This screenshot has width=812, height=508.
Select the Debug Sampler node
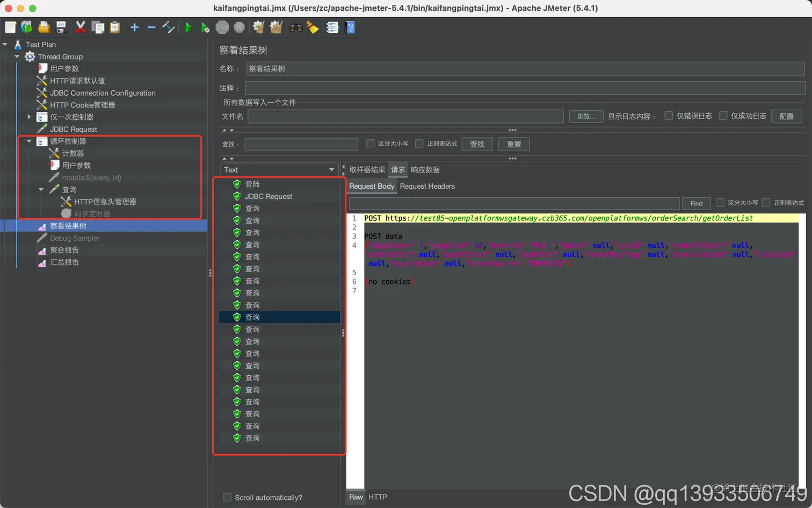pyautogui.click(x=75, y=238)
